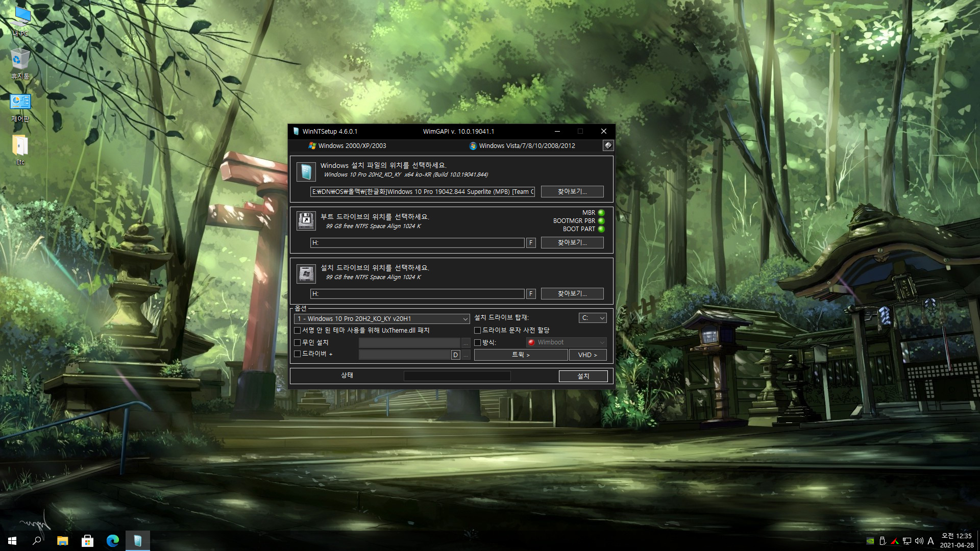Image resolution: width=980 pixels, height=551 pixels.
Task: Click the red-green triangle tray icon
Action: coord(895,541)
